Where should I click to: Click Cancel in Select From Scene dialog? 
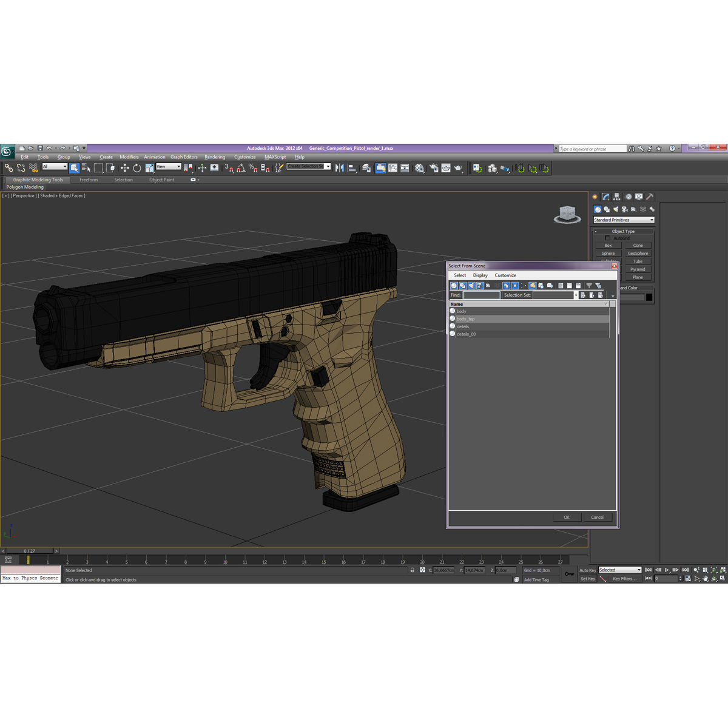[x=598, y=517]
